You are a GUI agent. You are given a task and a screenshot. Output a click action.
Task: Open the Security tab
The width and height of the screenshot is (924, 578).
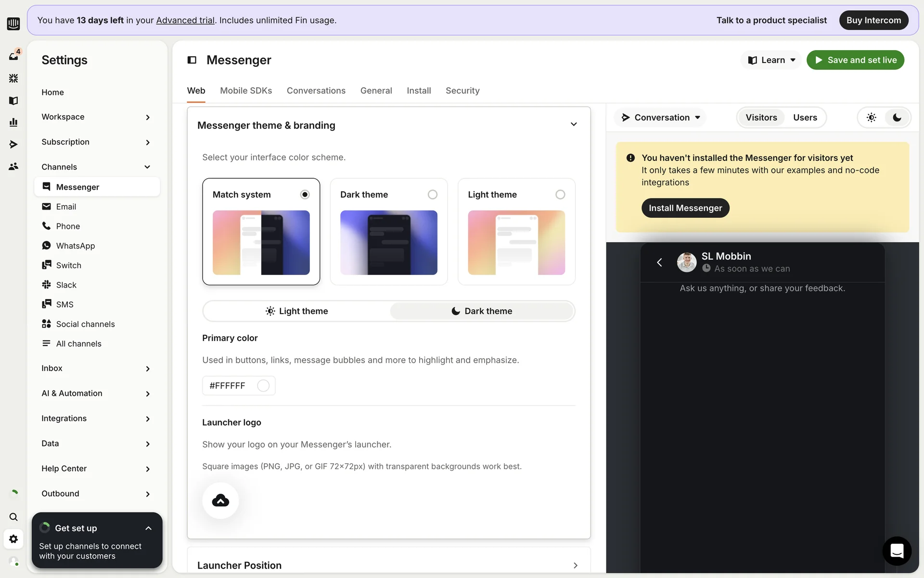pos(462,91)
